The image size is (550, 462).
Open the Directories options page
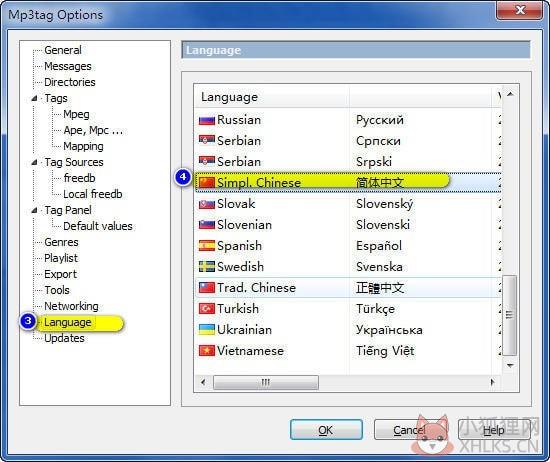click(x=70, y=82)
